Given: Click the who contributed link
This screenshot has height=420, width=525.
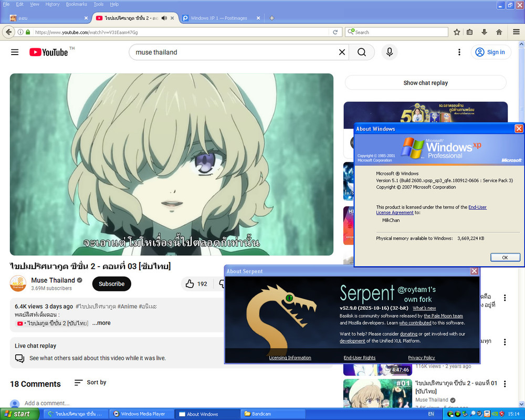Looking at the screenshot, I should (415, 323).
